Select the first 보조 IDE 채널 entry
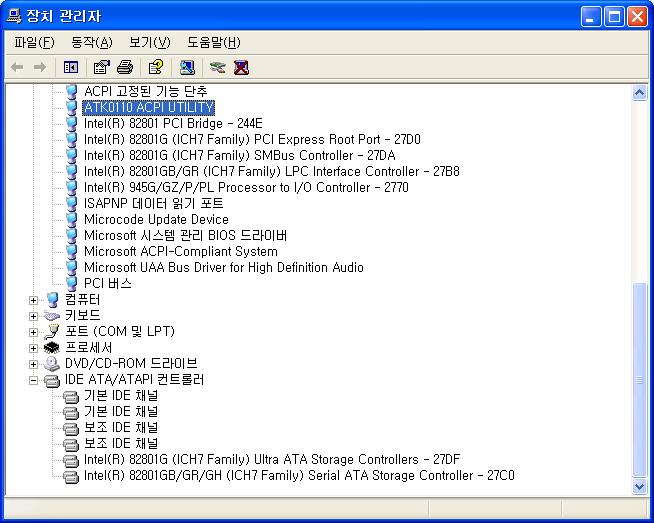Screen dimensions: 654x523 [121, 427]
